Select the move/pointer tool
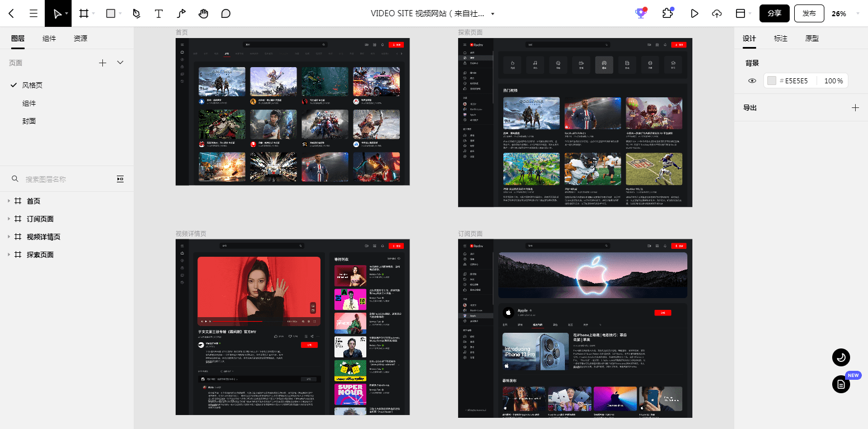Screen dimensions: 868x429 click(56, 13)
